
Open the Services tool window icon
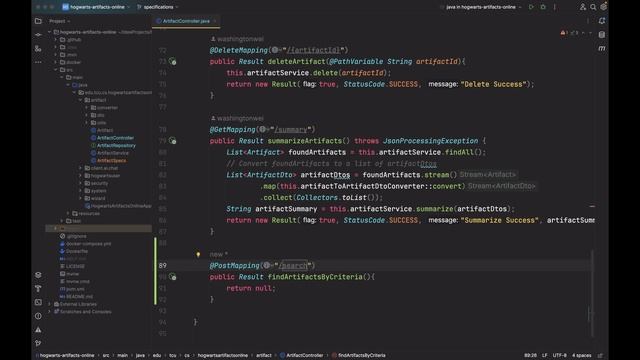coord(38,275)
